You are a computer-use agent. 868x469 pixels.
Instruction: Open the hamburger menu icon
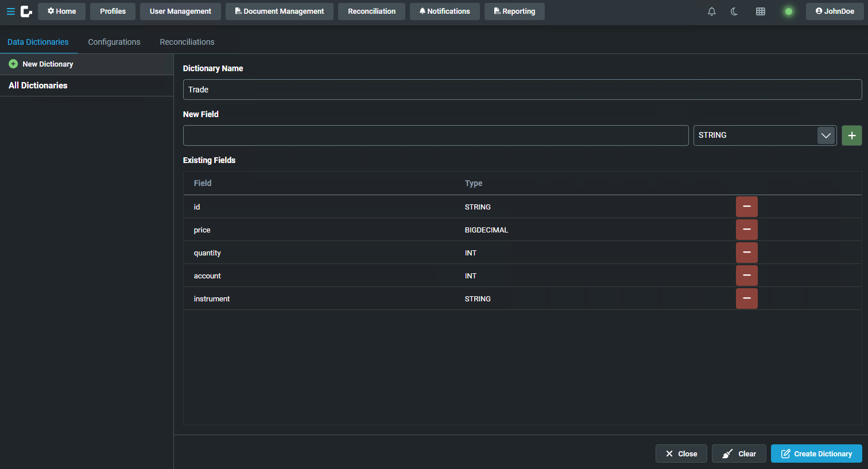(10, 11)
